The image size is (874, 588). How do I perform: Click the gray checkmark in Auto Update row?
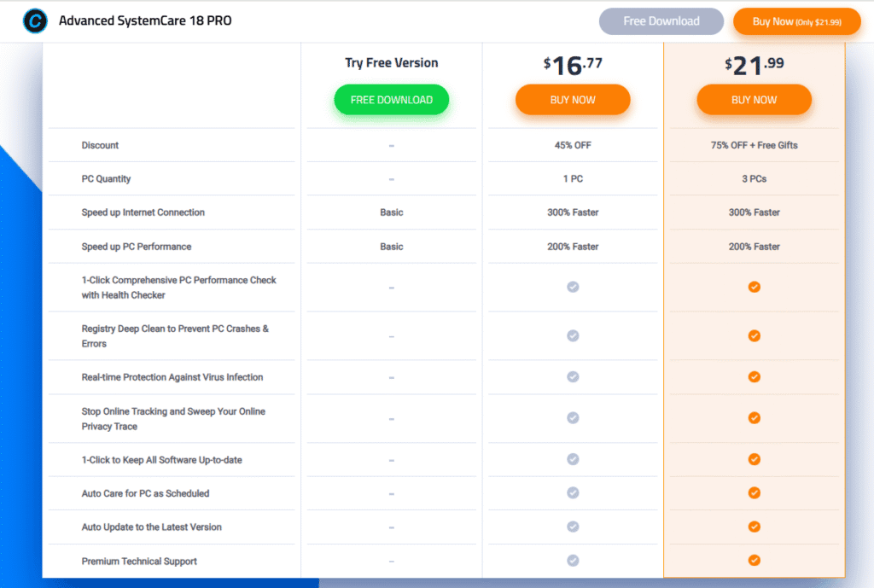(x=573, y=527)
